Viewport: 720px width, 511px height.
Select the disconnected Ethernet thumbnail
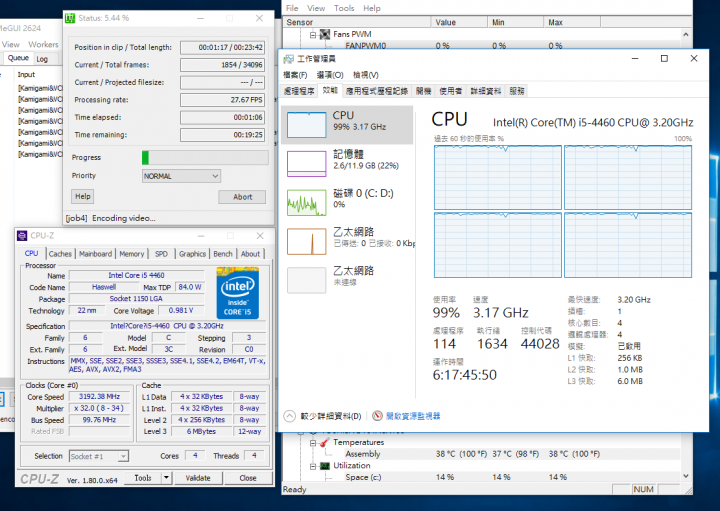pyautogui.click(x=306, y=280)
